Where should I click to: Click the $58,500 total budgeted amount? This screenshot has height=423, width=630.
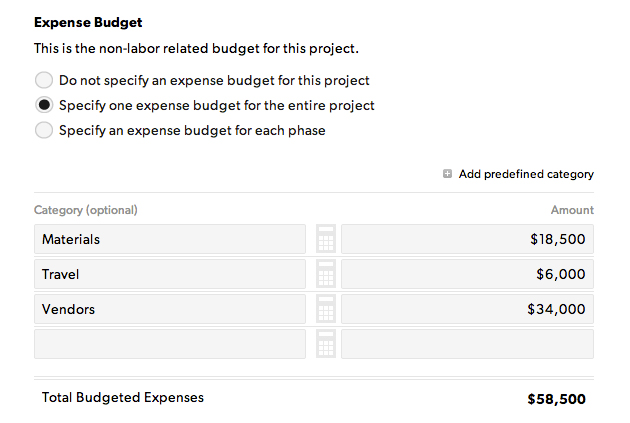pos(556,399)
